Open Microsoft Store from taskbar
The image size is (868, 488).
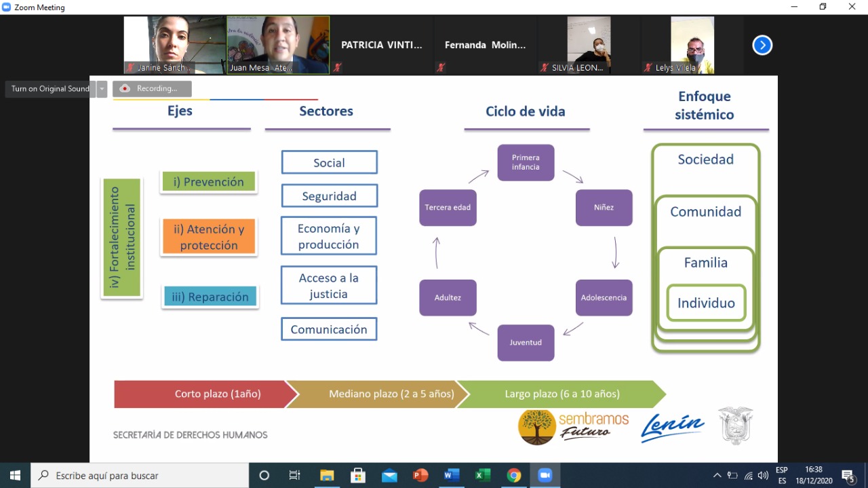[x=358, y=475]
